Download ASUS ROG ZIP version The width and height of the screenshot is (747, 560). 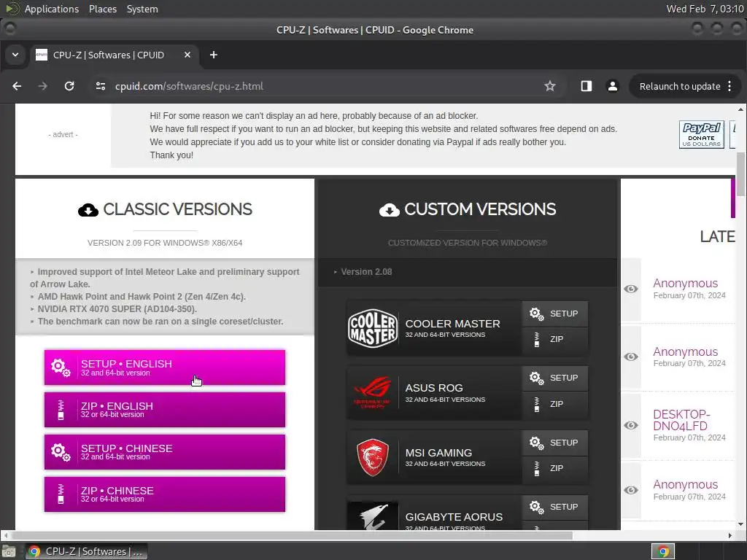coord(555,405)
